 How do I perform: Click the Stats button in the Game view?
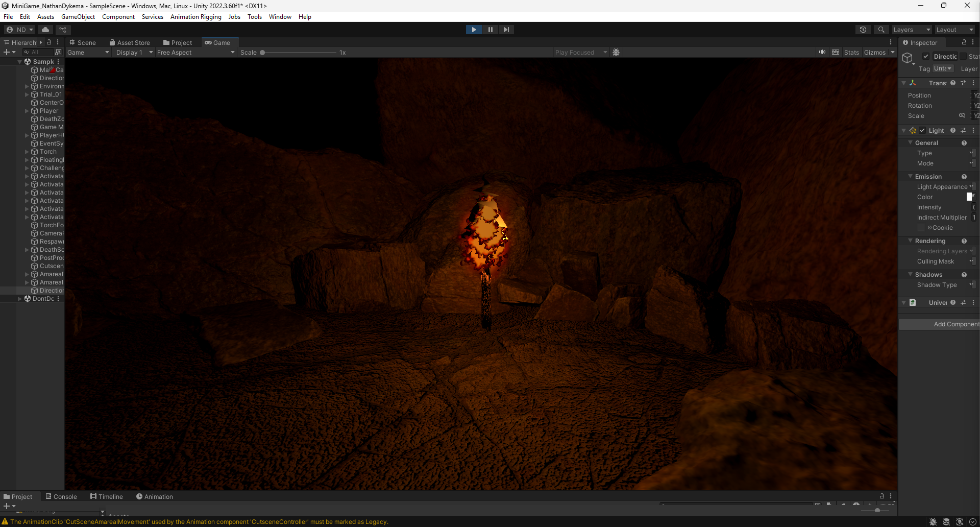click(x=851, y=52)
